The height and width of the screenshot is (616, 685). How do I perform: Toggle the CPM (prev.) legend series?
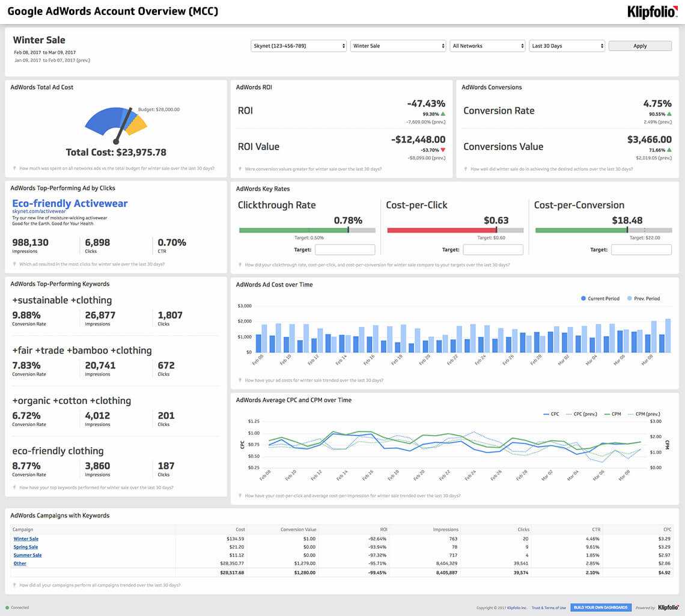click(644, 413)
